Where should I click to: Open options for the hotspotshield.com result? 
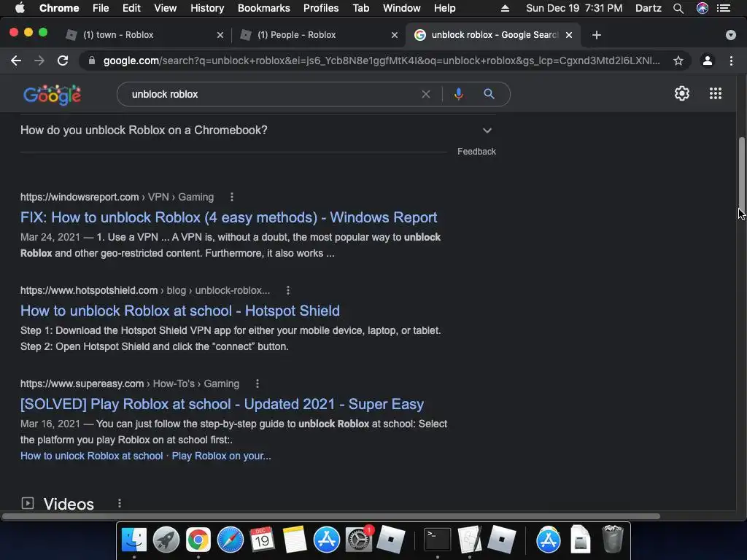pos(287,290)
